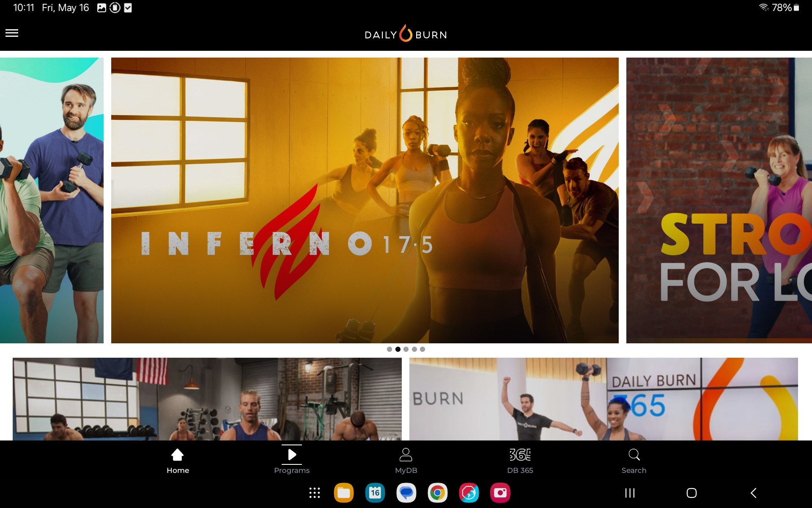
Task: Launch Chrome from the taskbar
Action: point(438,493)
